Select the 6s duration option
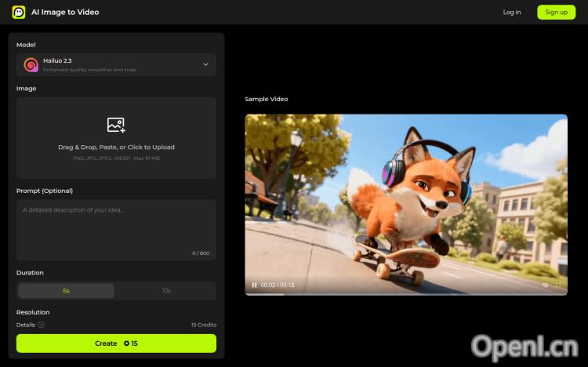This screenshot has width=588, height=367. tap(67, 291)
